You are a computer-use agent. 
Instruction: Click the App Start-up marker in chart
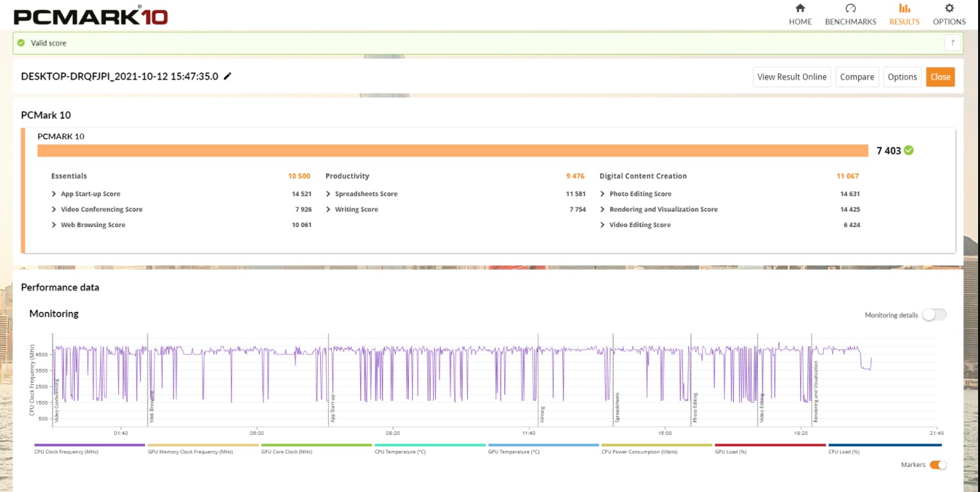[x=332, y=408]
